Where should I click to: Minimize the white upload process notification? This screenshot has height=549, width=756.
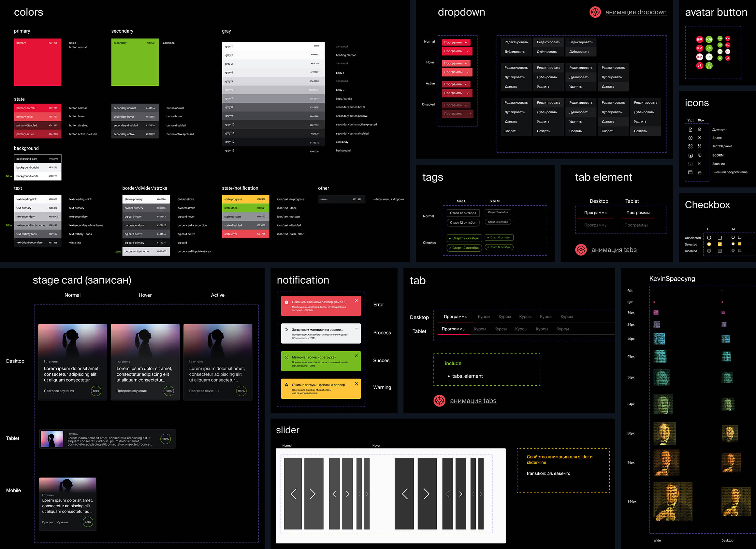[356, 328]
